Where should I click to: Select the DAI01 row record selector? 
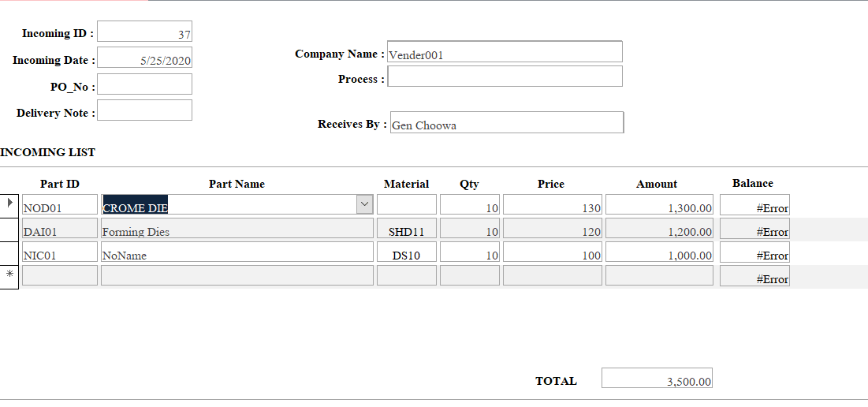9,229
